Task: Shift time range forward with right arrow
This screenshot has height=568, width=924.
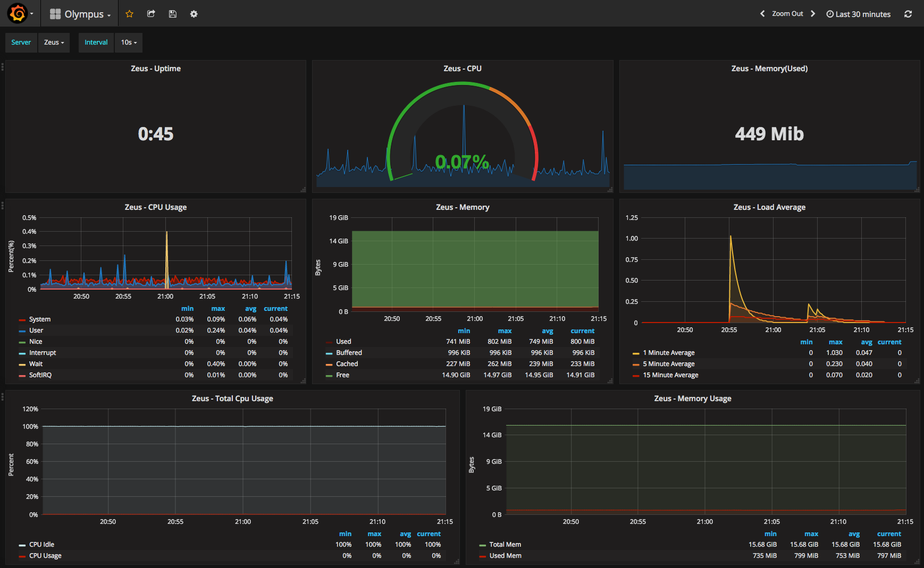Action: (x=813, y=14)
